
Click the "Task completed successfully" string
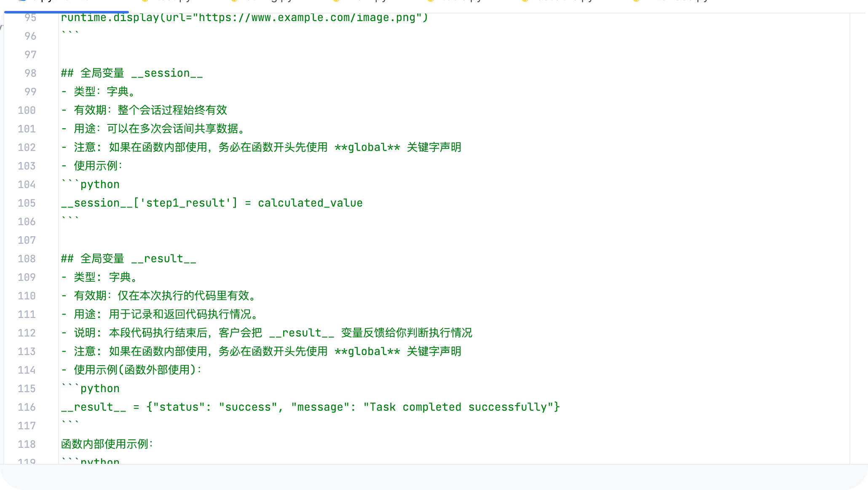458,407
